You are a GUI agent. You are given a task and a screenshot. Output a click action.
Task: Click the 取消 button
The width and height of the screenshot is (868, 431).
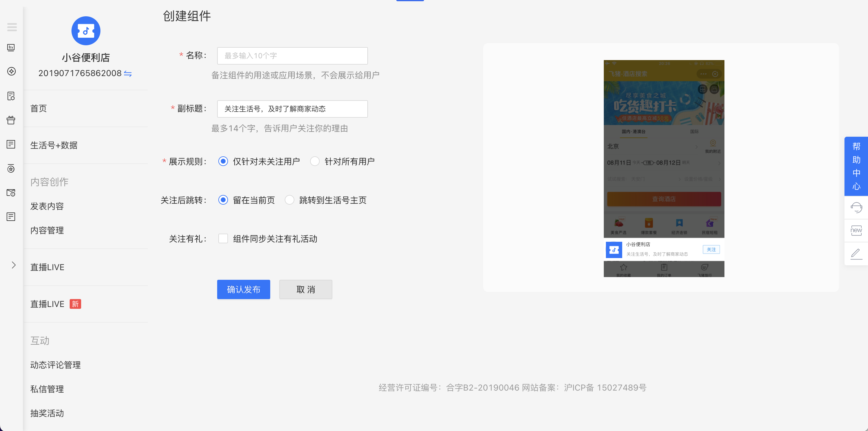pos(305,289)
